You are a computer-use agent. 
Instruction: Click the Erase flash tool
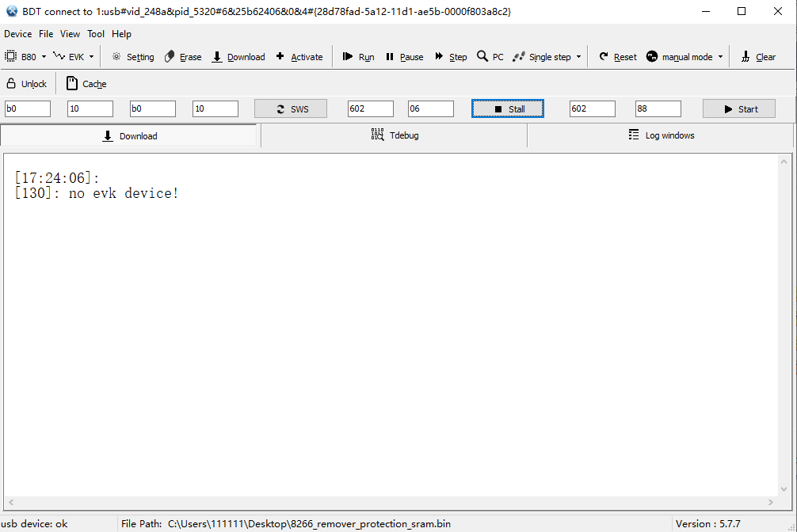pyautogui.click(x=183, y=57)
